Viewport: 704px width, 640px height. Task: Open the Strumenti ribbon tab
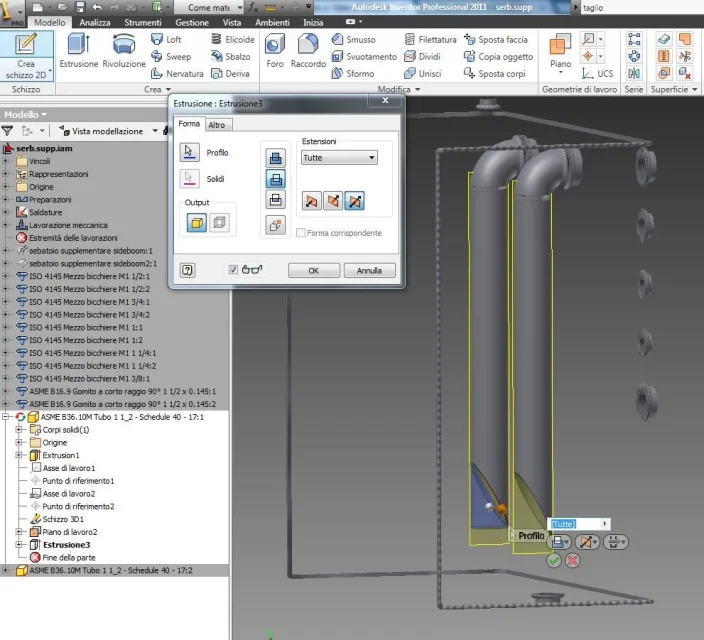[143, 22]
